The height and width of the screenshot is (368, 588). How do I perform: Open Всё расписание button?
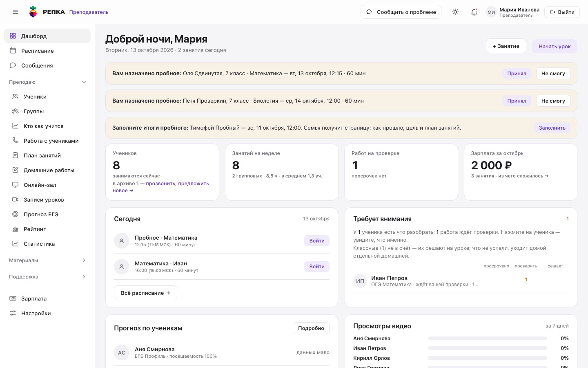tap(145, 293)
